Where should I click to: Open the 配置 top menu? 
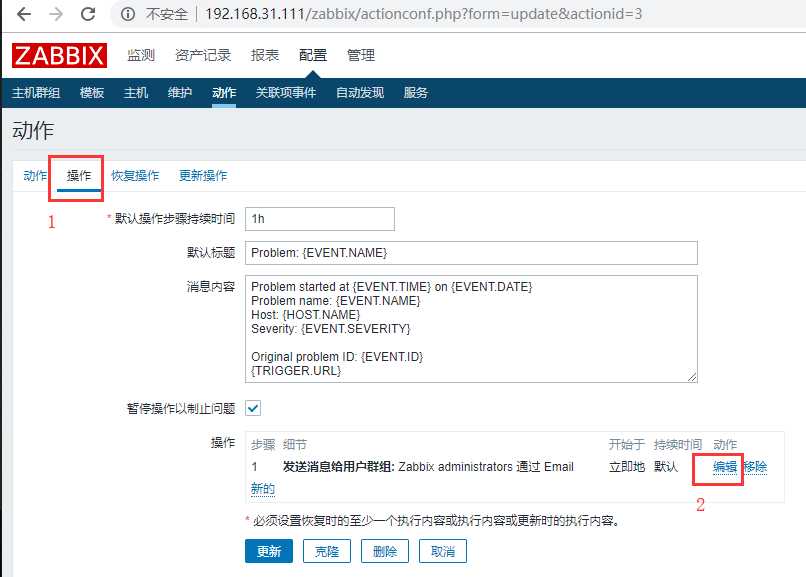tap(313, 55)
